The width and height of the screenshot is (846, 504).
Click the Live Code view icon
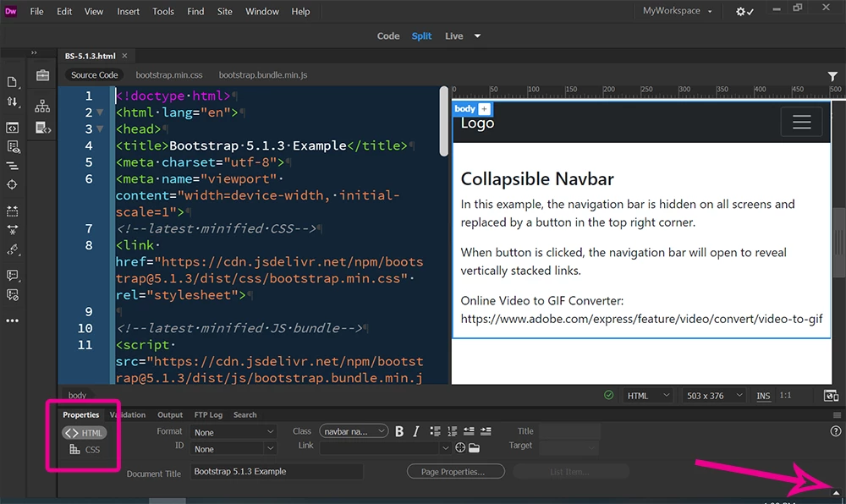point(13,128)
